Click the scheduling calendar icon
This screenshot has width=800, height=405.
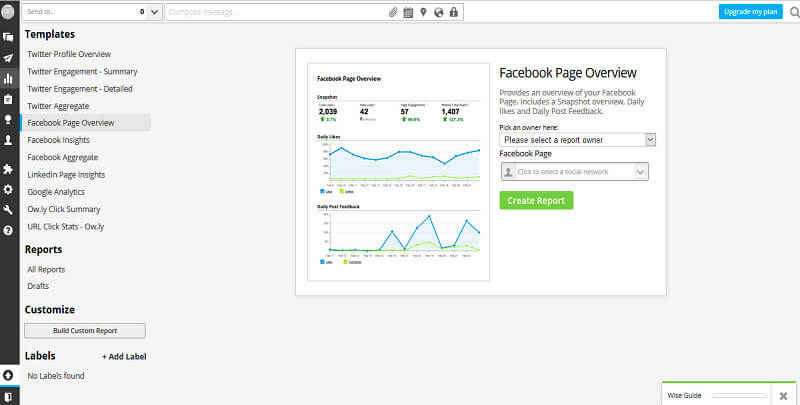click(x=408, y=12)
